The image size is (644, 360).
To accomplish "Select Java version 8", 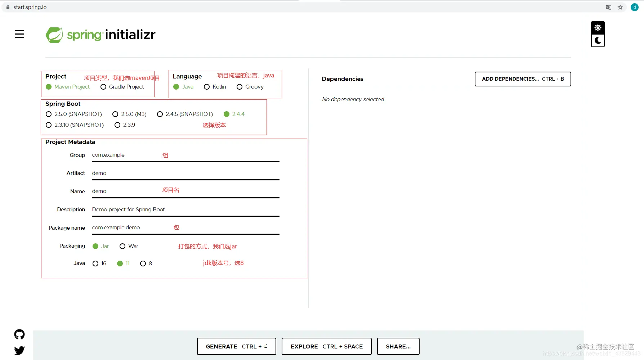I will click(x=146, y=264).
